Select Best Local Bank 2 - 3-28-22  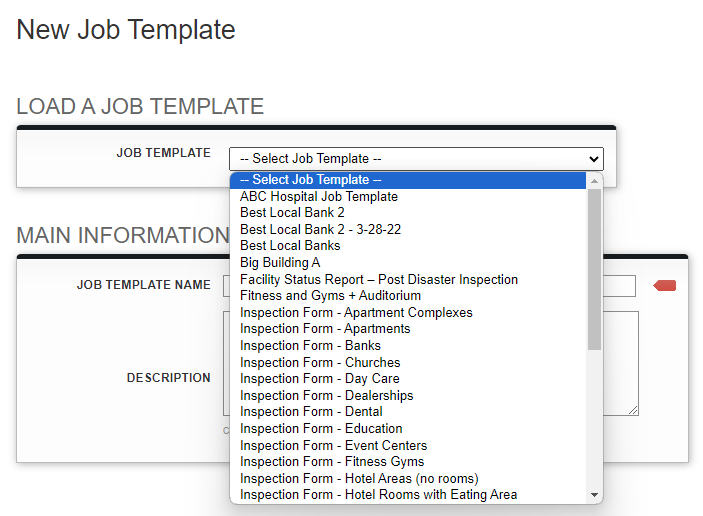click(408, 230)
